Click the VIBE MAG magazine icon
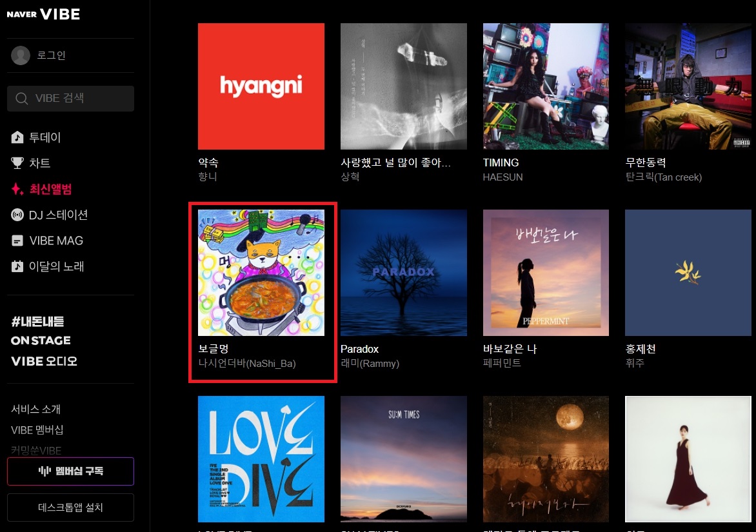The image size is (756, 532). coord(17,241)
